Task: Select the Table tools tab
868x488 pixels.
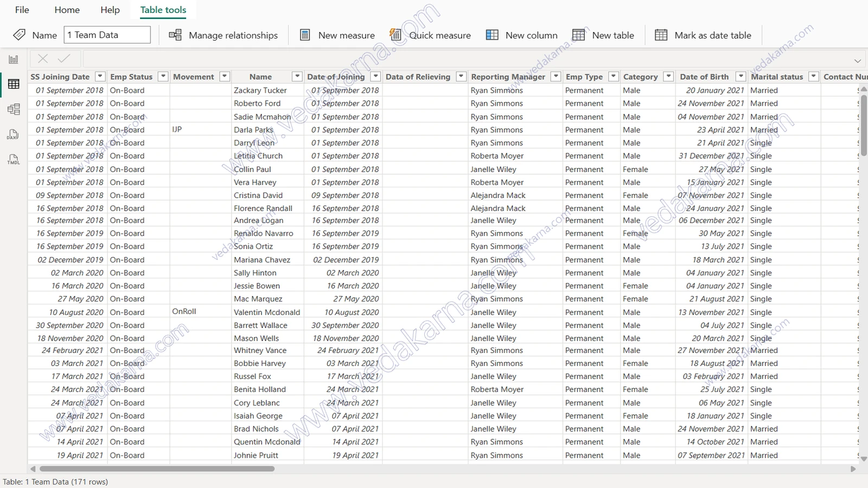Action: [163, 10]
